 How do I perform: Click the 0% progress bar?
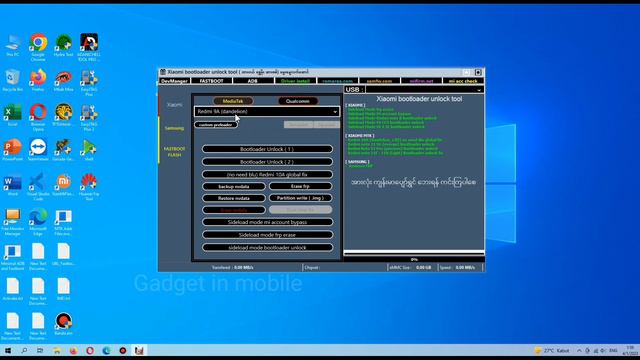[414, 259]
